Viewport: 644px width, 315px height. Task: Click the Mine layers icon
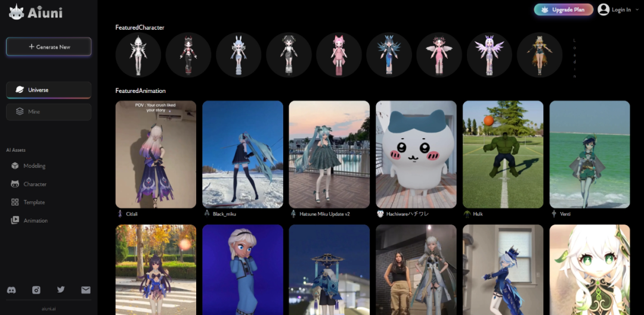point(20,111)
